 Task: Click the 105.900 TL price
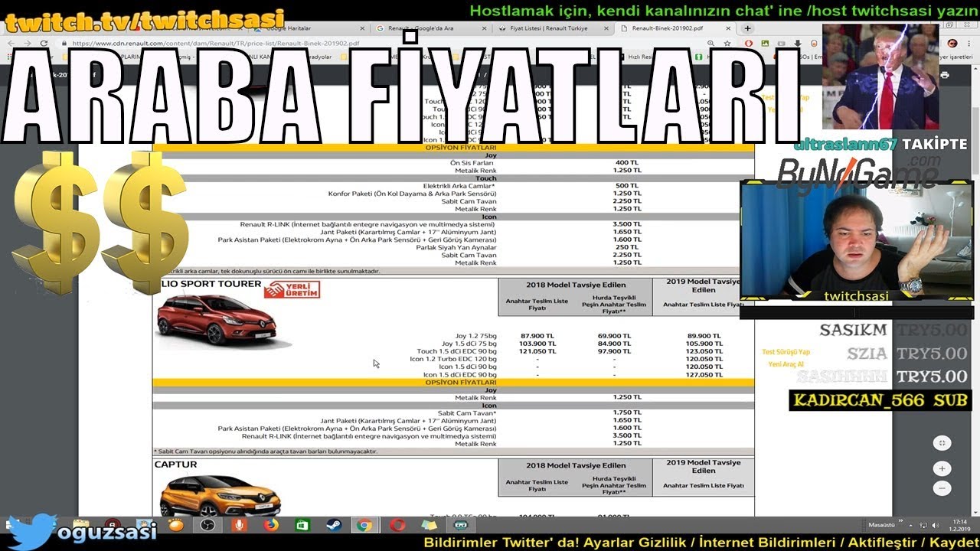pyautogui.click(x=703, y=344)
